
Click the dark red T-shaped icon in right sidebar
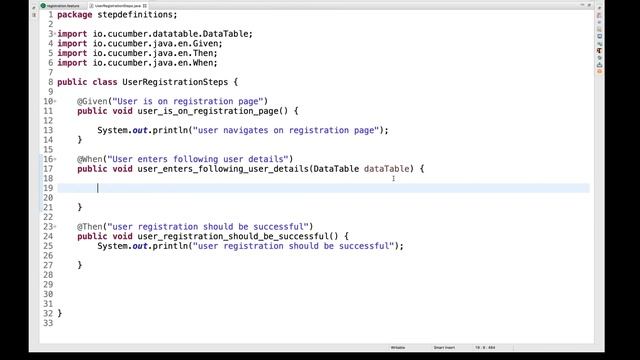click(599, 51)
